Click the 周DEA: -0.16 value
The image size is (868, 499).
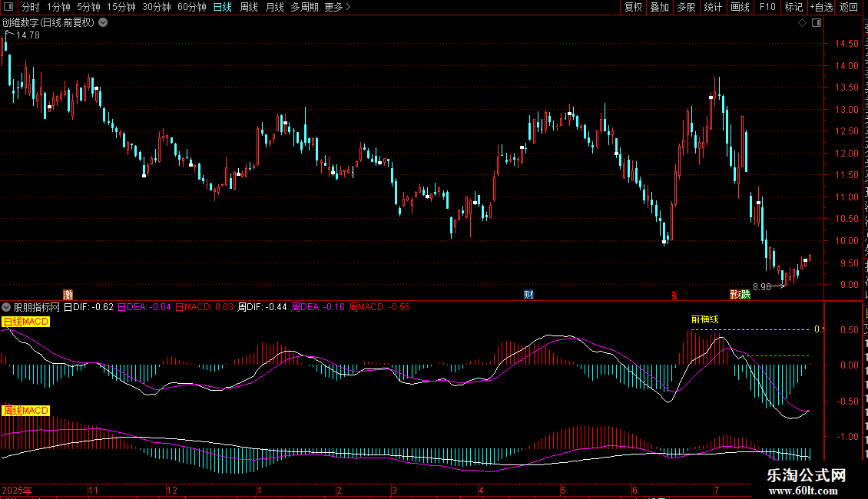tap(318, 307)
